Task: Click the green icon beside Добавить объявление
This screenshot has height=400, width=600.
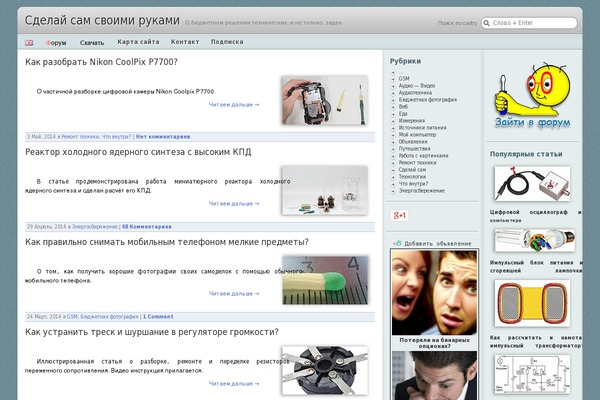Action: pos(398,243)
